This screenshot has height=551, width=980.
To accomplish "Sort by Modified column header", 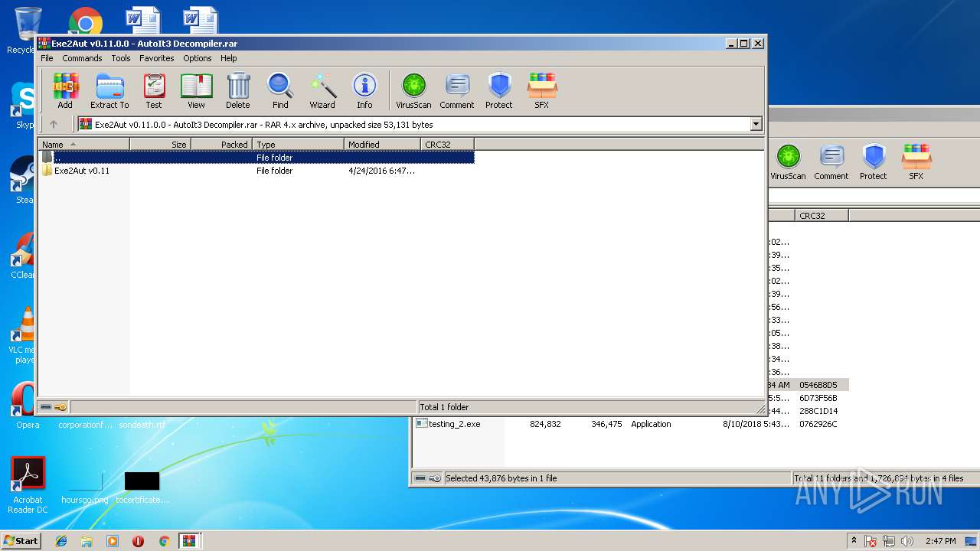I will 383,144.
